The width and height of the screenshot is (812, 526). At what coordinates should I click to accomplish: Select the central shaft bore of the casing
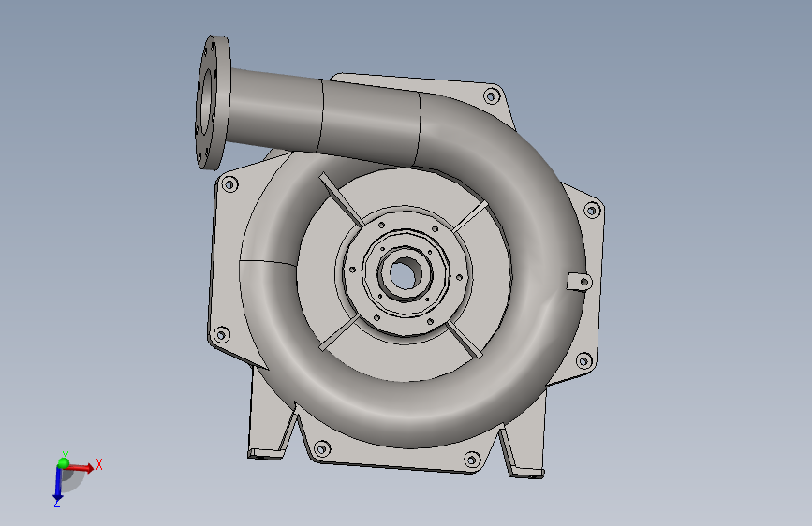coord(405,275)
